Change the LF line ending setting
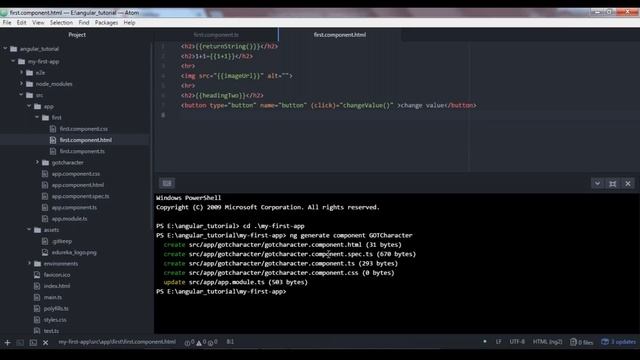The height and width of the screenshot is (360, 640). 498,342
